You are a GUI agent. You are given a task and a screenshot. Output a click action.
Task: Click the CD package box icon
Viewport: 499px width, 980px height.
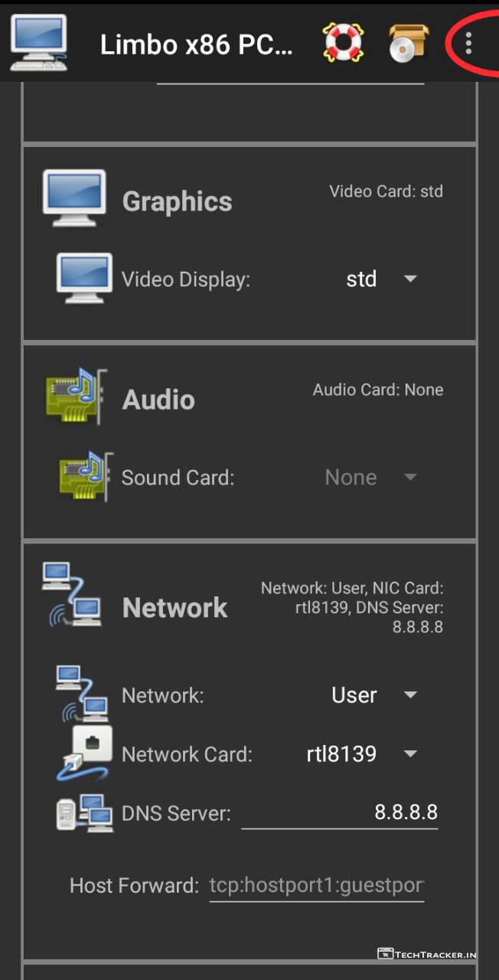(407, 42)
